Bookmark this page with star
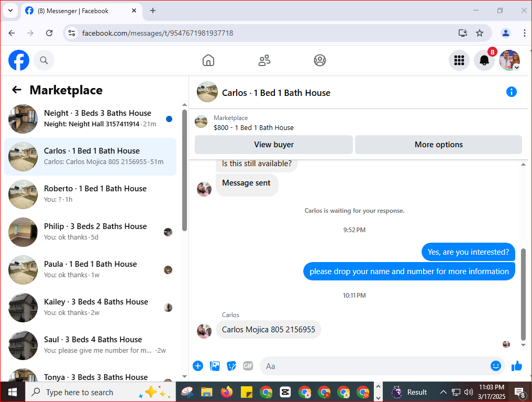 (x=480, y=33)
